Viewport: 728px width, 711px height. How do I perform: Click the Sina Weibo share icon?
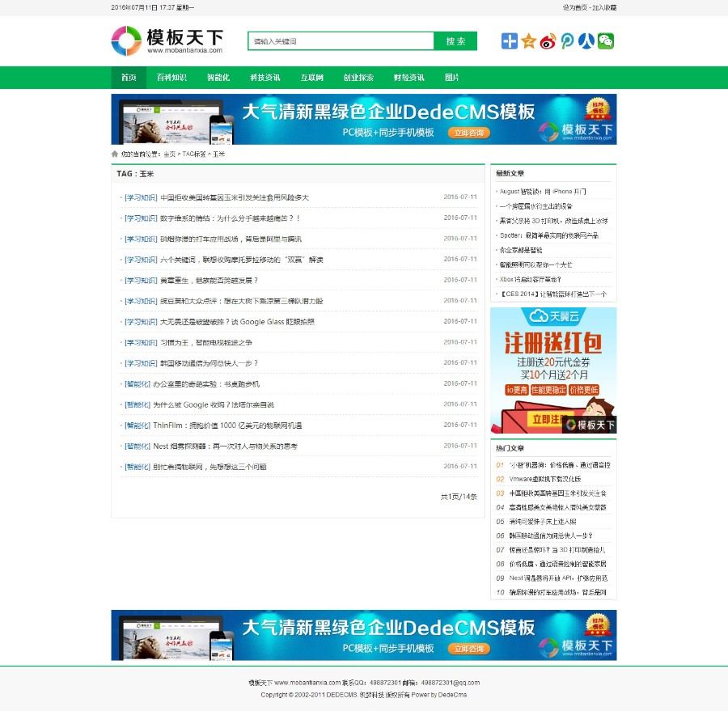point(548,40)
